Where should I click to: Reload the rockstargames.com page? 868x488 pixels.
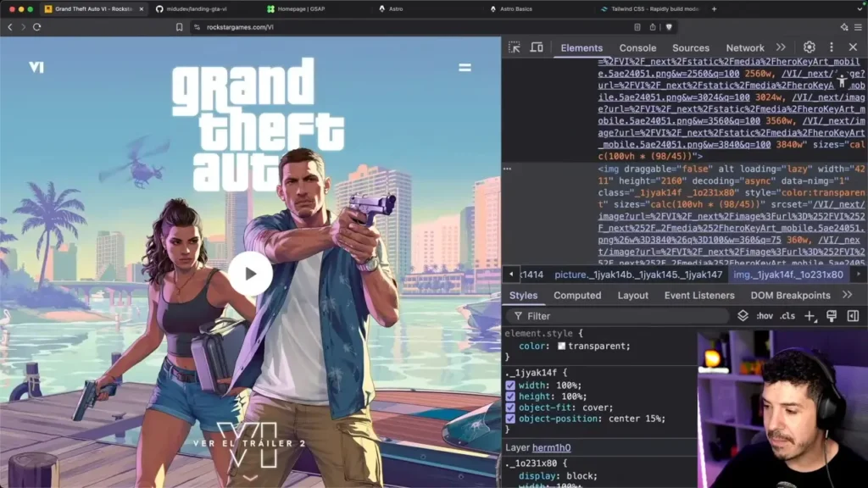coord(37,26)
